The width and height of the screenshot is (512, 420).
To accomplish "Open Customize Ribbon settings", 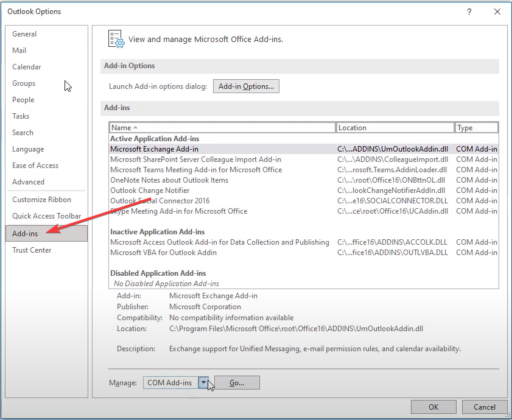I will pyautogui.click(x=46, y=200).
